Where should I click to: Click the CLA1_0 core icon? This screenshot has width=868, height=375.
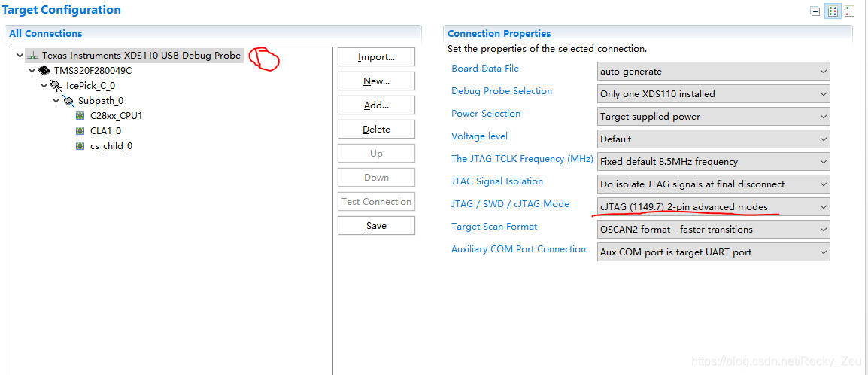[x=80, y=131]
